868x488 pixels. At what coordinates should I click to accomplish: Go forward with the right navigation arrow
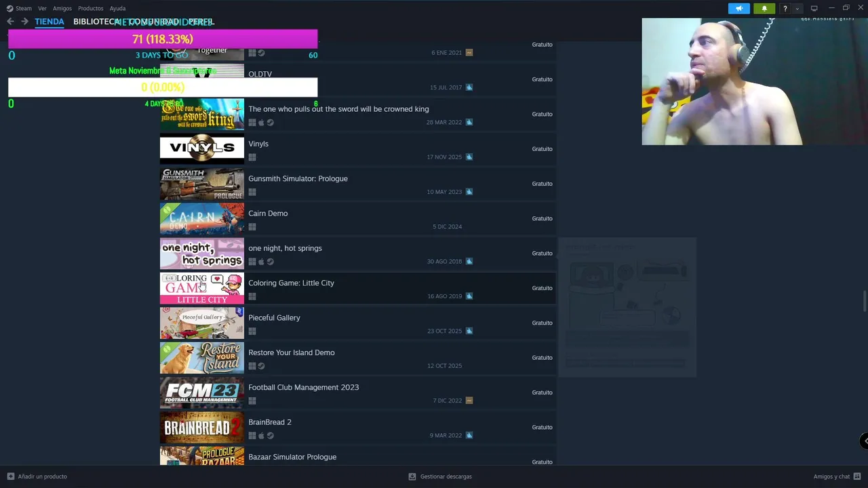click(24, 22)
